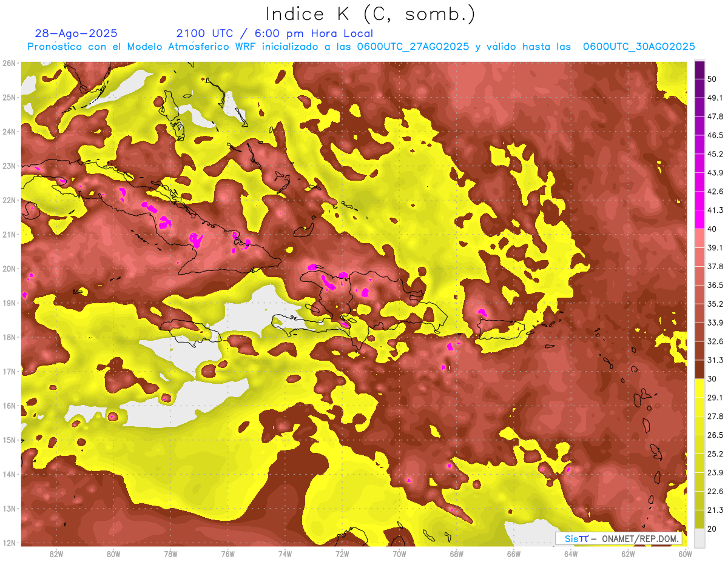The image size is (728, 562).
Task: Click the colorbar value label 40
Action: [x=712, y=229]
